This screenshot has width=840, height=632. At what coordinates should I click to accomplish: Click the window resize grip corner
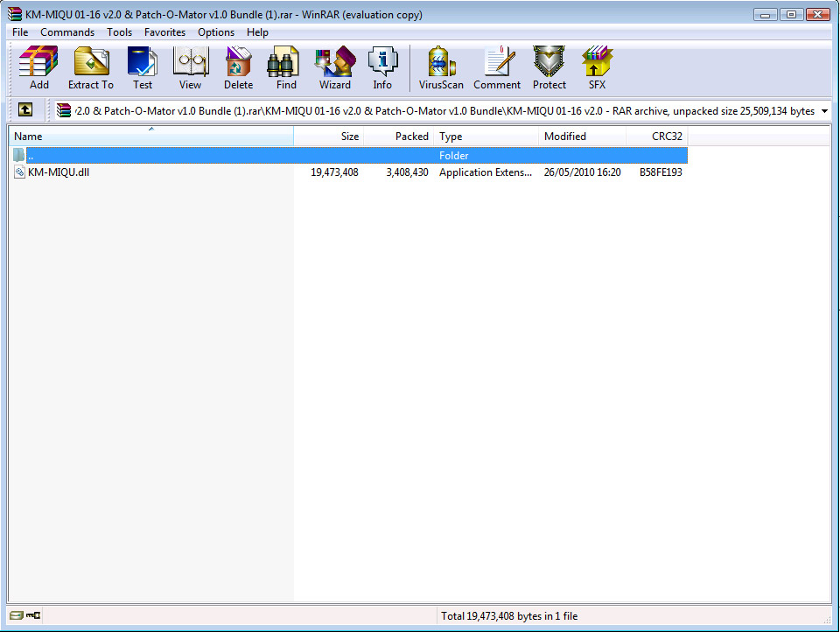[827, 619]
